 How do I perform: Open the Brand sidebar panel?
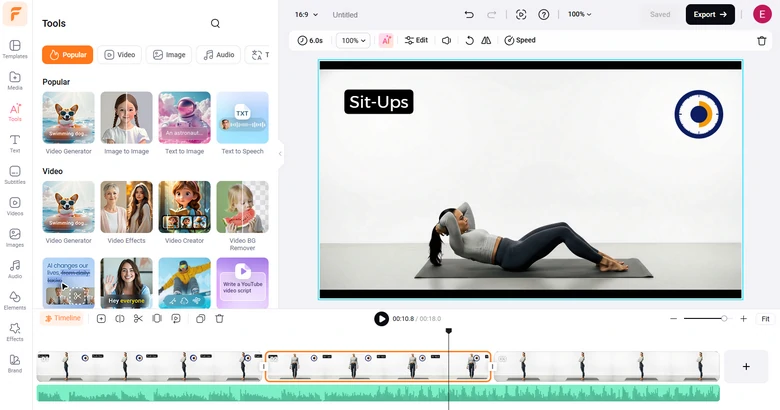(15, 363)
